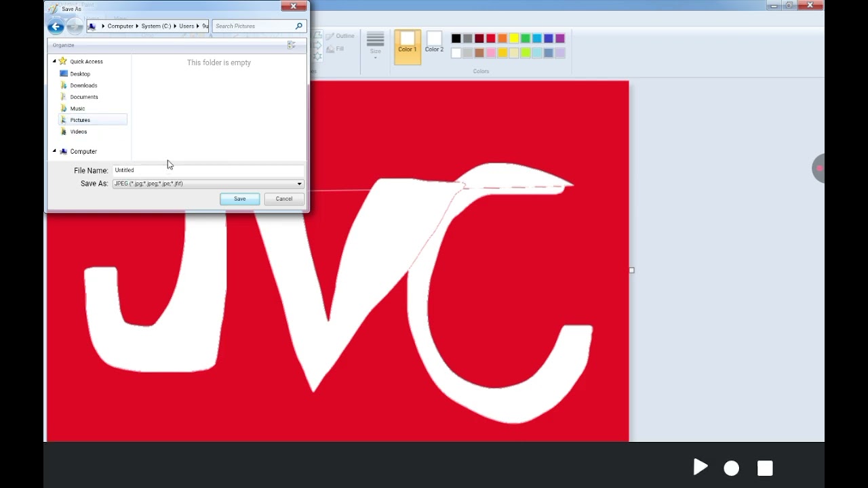Pick the black color swatch
Screen dimensions: 868x488
coord(456,39)
